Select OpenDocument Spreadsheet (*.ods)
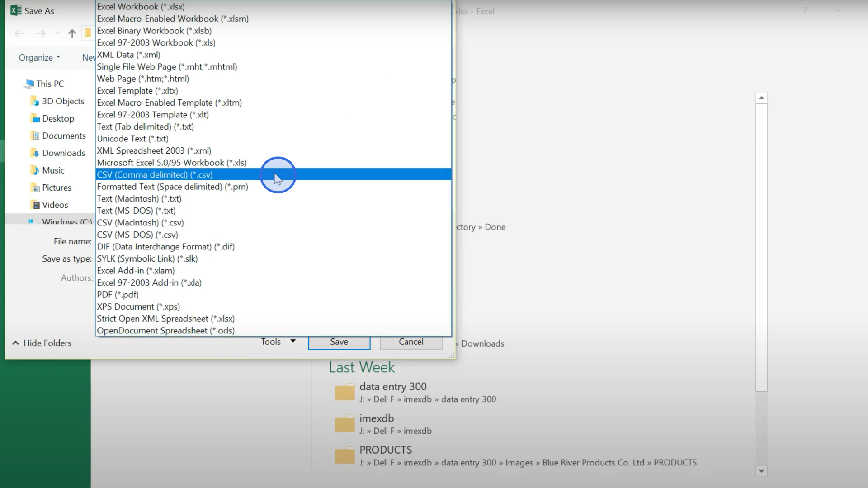Image resolution: width=868 pixels, height=488 pixels. click(x=274, y=331)
